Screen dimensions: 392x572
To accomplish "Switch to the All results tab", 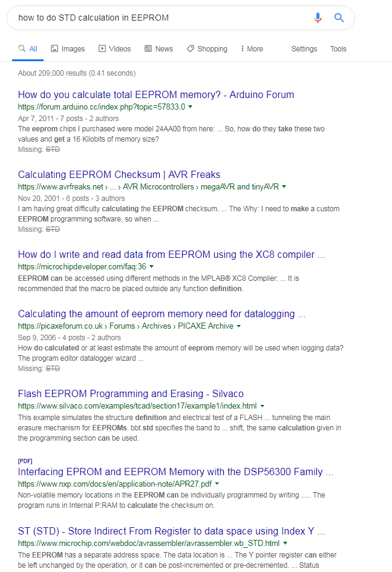I will (x=28, y=48).
